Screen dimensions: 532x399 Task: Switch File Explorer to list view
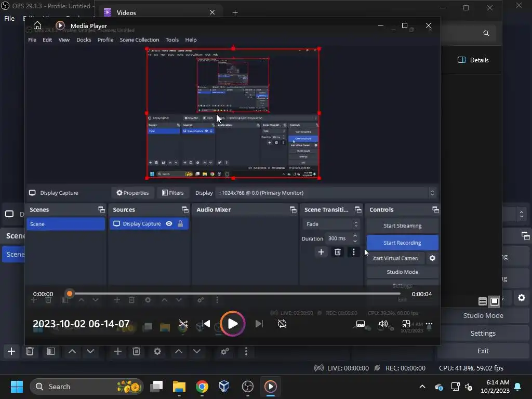pyautogui.click(x=483, y=301)
